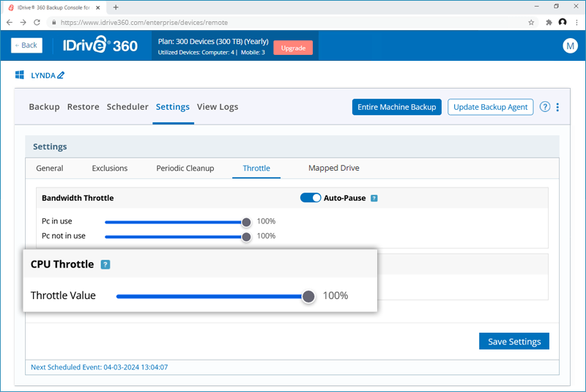Click the Back button

26,45
